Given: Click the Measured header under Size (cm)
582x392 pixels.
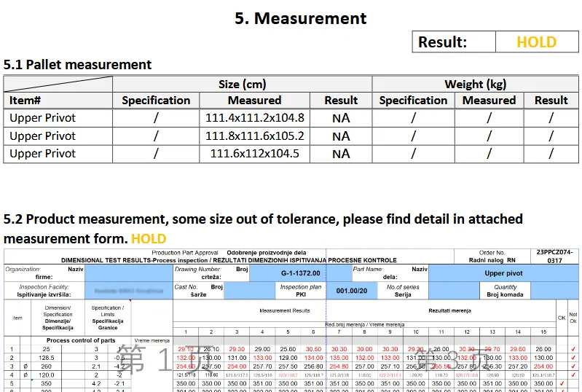Looking at the screenshot, I should (255, 101).
